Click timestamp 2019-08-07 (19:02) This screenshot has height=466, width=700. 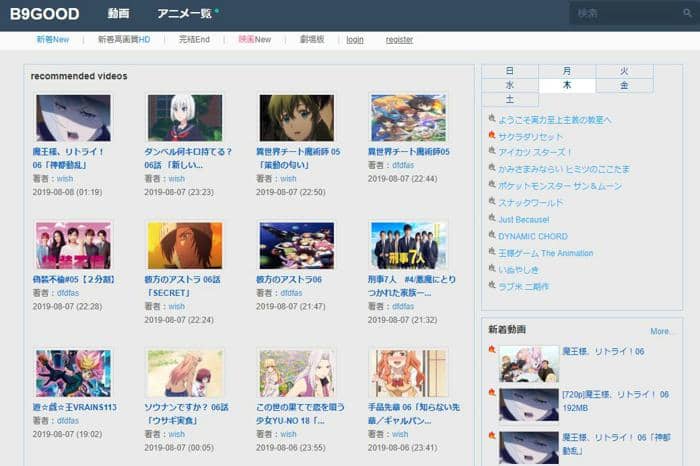pos(67,434)
